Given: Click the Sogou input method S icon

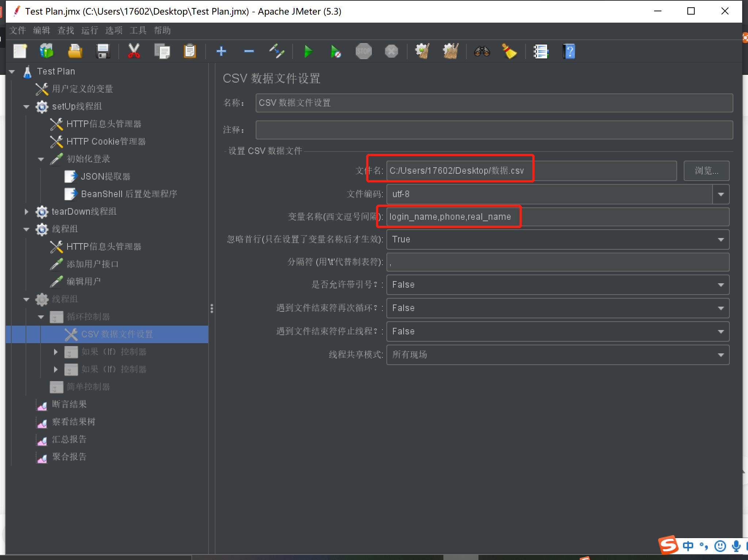Looking at the screenshot, I should pyautogui.click(x=668, y=545).
